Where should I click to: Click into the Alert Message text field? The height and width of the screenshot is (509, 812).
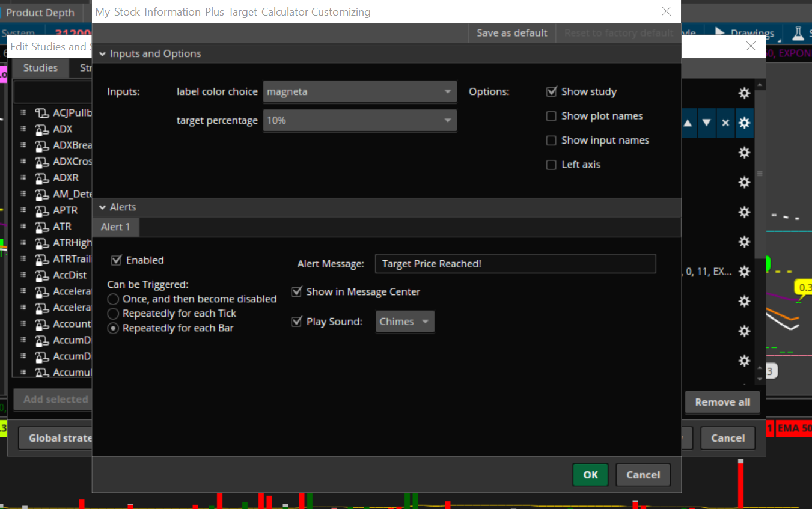[x=514, y=264]
